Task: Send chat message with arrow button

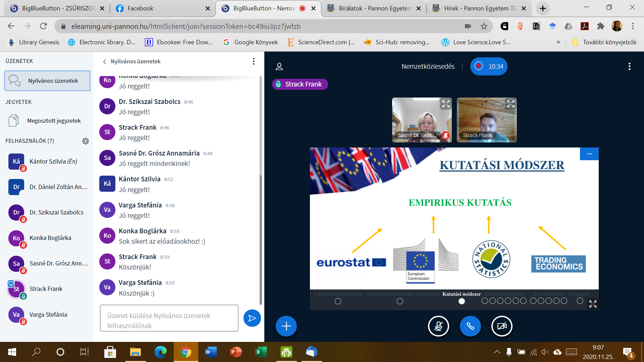Action: [x=252, y=318]
